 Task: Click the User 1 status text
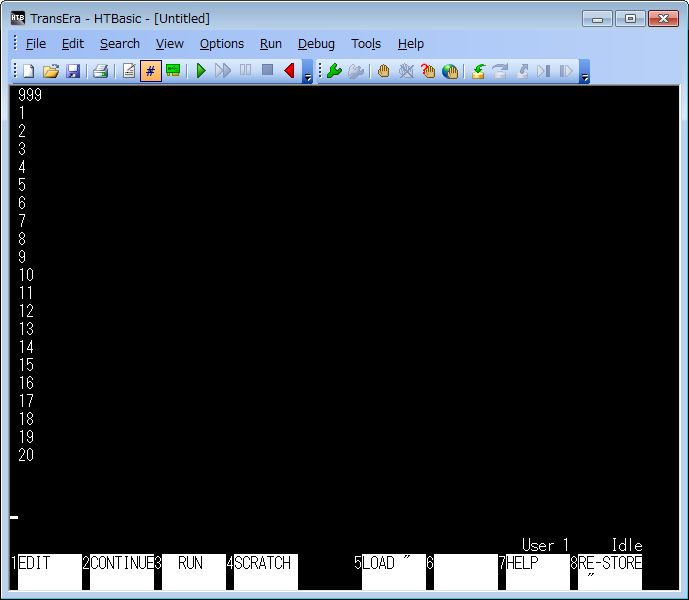click(545, 545)
